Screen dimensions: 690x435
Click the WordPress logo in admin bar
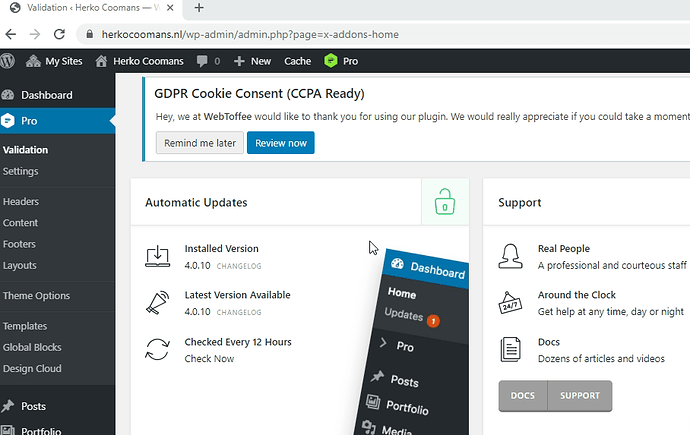(7, 61)
